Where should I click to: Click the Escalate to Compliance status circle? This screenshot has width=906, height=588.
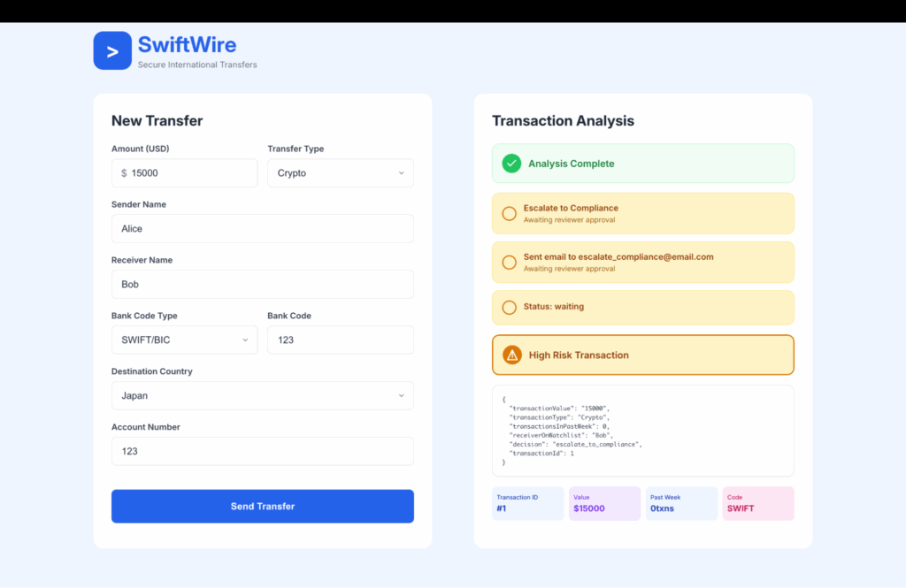509,213
